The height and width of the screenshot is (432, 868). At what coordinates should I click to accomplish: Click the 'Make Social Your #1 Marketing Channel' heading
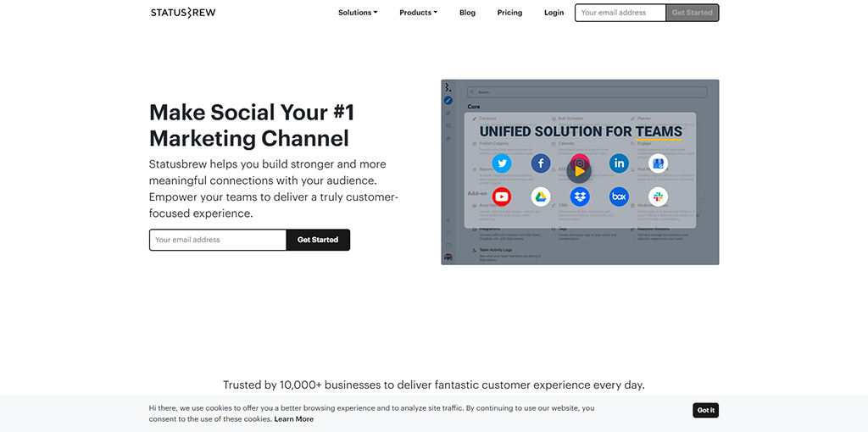(x=252, y=125)
